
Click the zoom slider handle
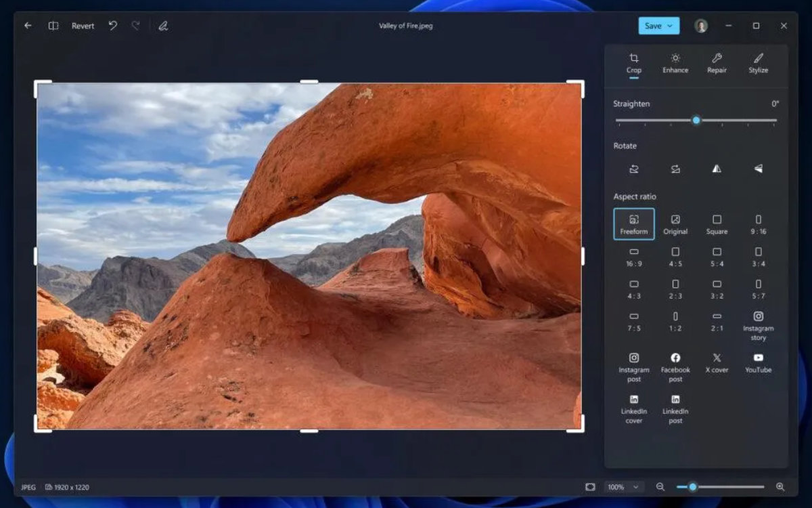[x=693, y=487]
